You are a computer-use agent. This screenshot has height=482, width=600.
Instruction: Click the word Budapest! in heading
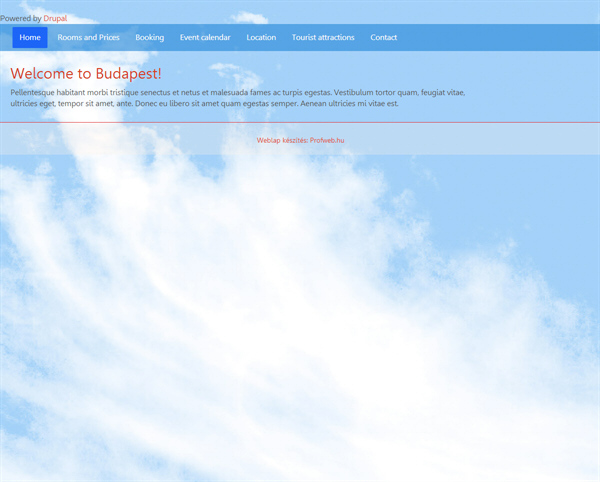pos(129,73)
